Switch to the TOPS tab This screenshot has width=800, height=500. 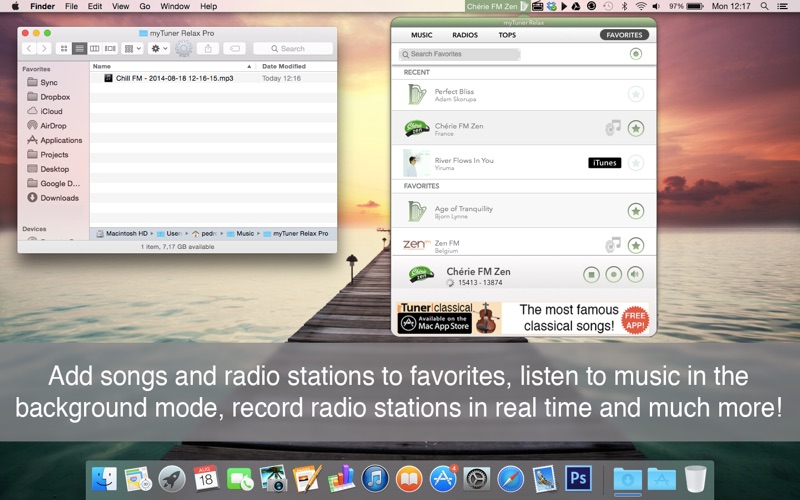tap(507, 35)
